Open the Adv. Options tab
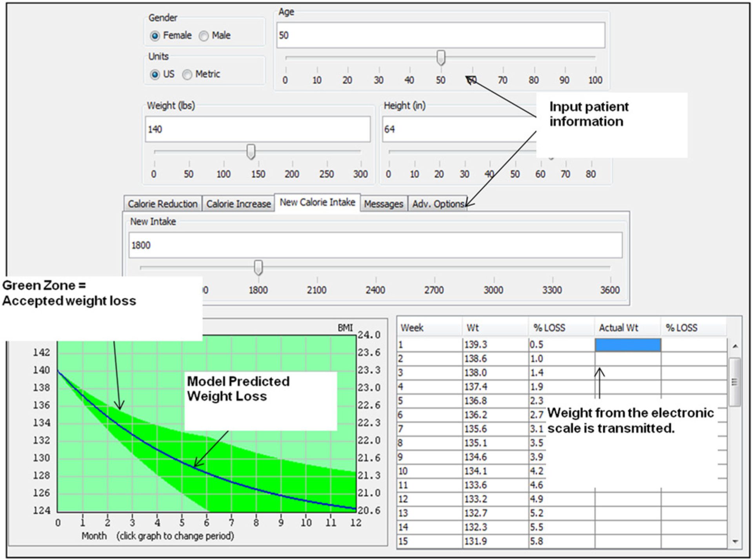753x560 pixels. 437,204
